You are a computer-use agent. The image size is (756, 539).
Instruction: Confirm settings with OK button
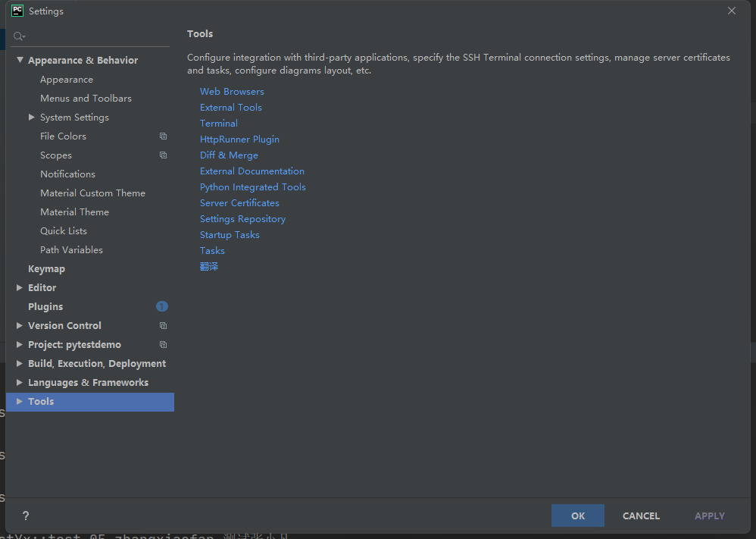pyautogui.click(x=578, y=515)
